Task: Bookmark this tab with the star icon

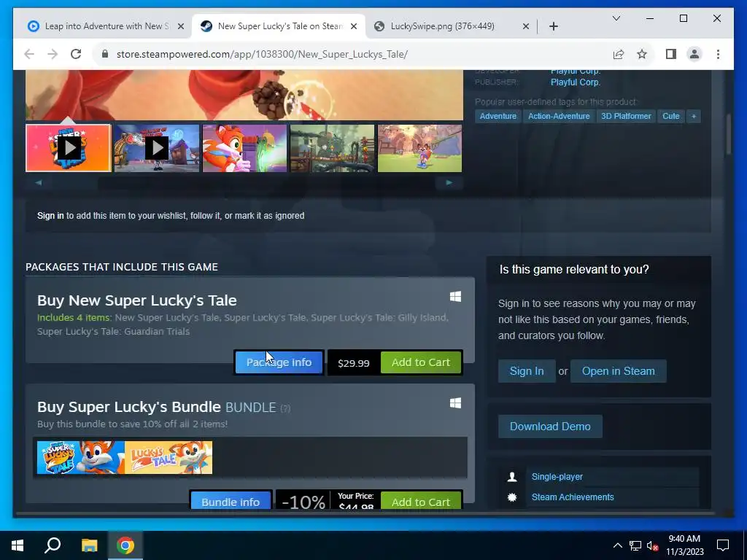Action: coord(642,54)
